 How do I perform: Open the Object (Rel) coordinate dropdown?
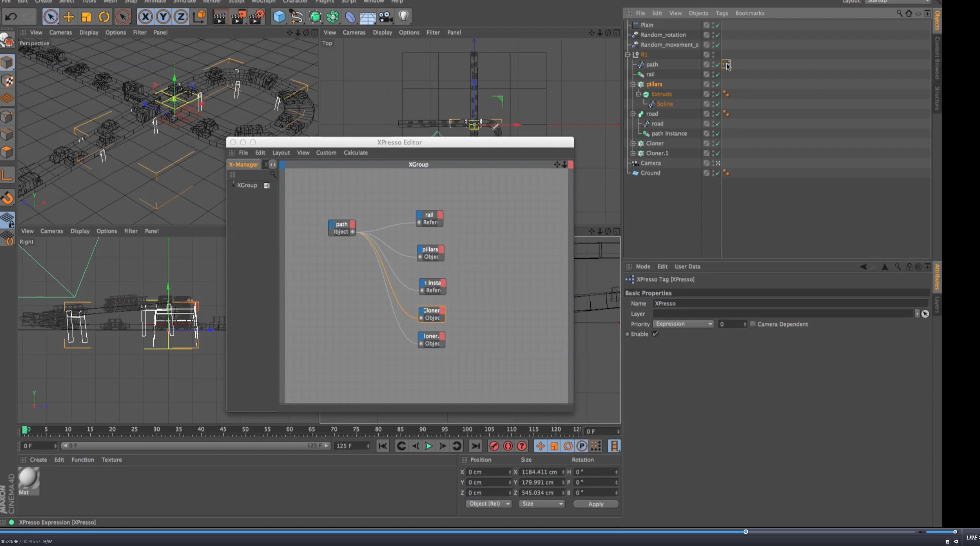pyautogui.click(x=488, y=504)
